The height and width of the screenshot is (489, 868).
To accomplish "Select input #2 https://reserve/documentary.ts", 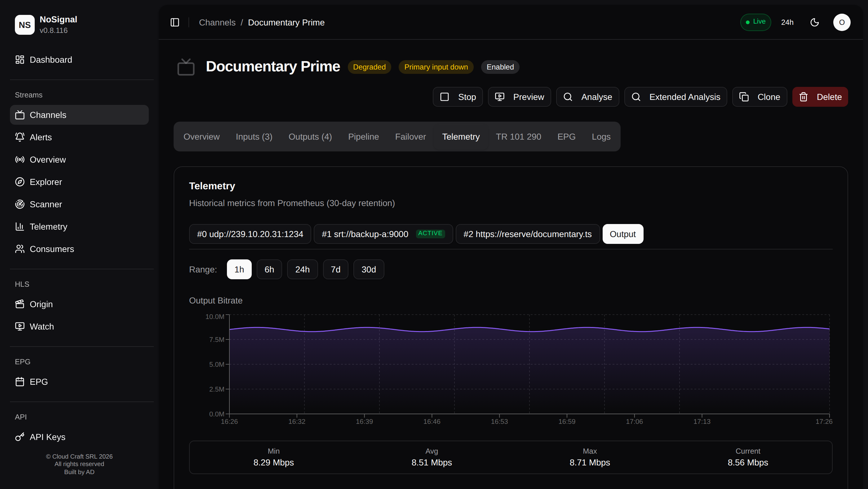I will tap(527, 234).
